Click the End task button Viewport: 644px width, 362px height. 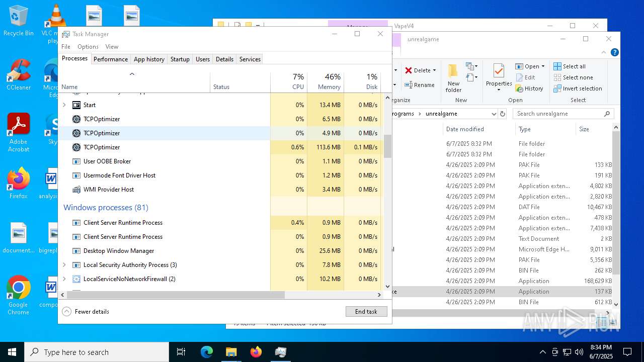(x=366, y=312)
